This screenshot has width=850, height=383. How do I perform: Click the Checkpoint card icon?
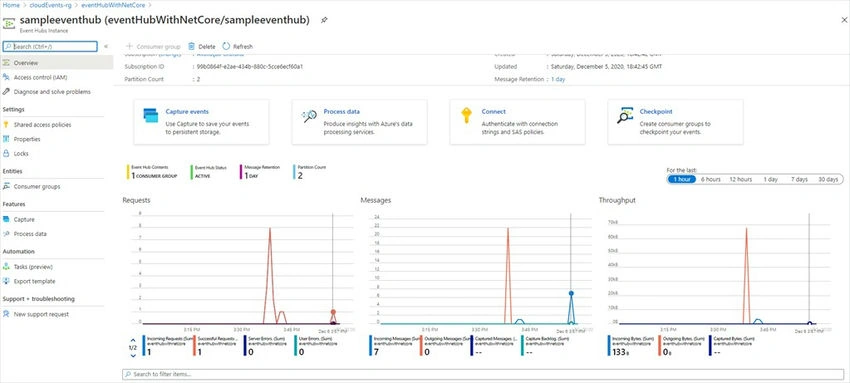click(625, 115)
